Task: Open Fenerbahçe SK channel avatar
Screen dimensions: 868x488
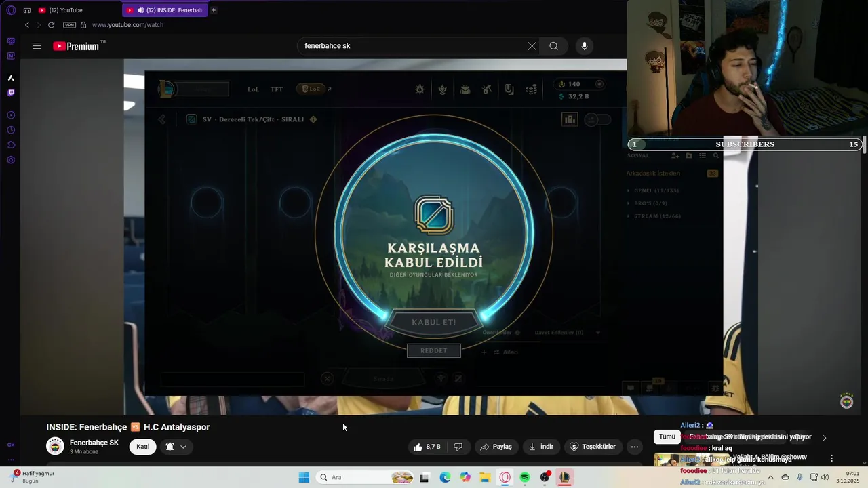Action: tap(55, 447)
